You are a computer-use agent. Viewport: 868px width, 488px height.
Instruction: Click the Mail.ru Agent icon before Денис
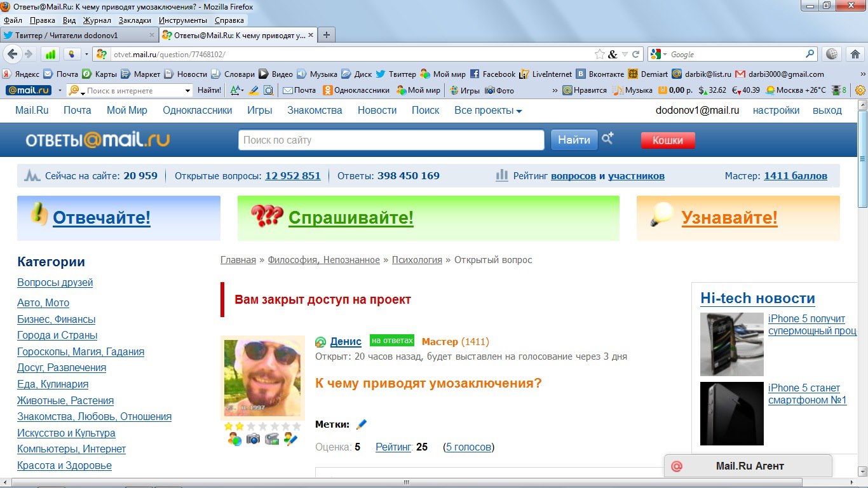[320, 342]
